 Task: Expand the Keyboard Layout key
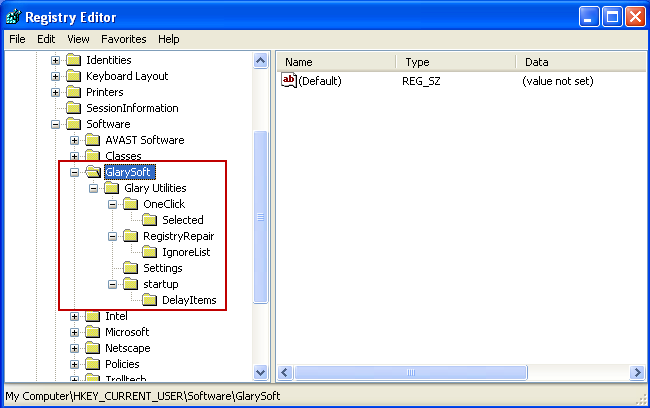(55, 76)
